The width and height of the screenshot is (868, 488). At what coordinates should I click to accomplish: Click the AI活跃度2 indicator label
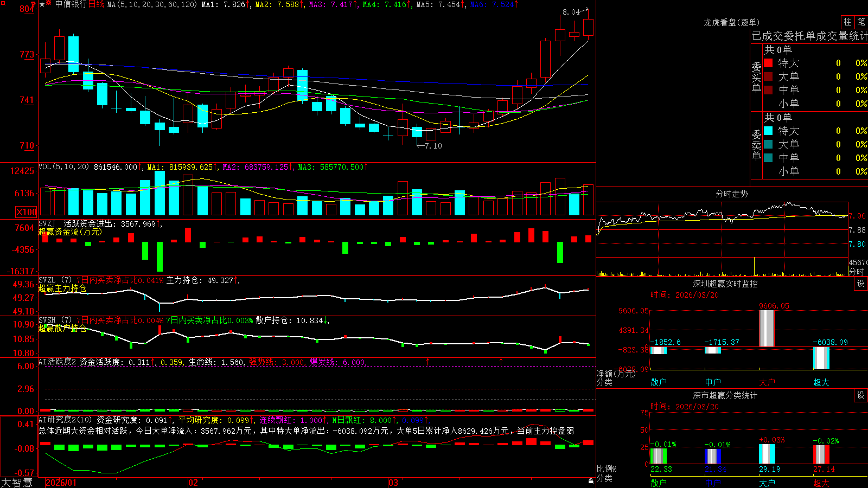pos(57,362)
